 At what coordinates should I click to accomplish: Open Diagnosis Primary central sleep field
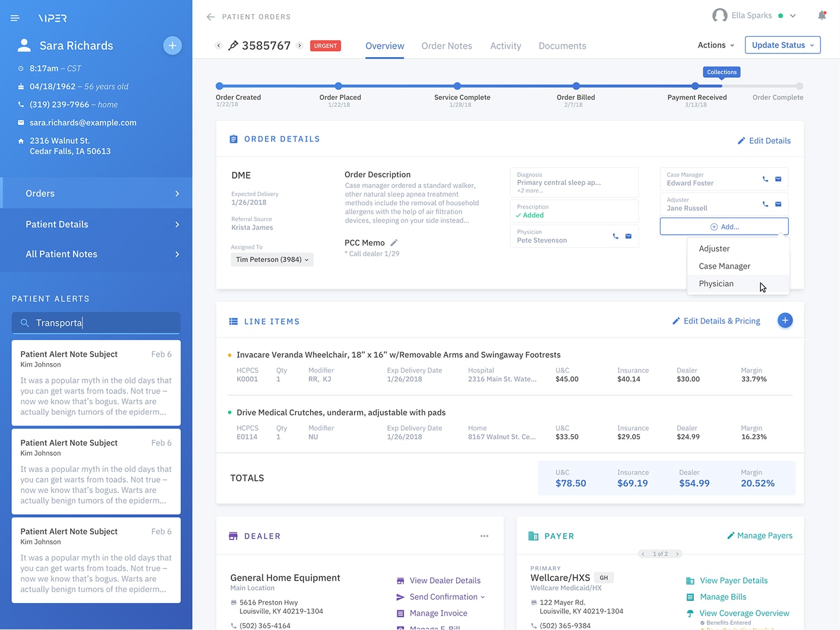click(574, 182)
